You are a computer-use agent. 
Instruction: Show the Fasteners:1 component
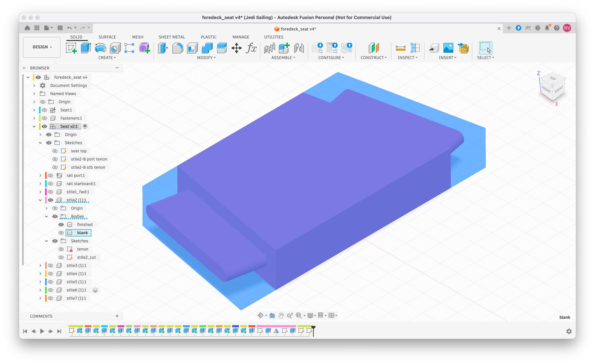(x=44, y=118)
